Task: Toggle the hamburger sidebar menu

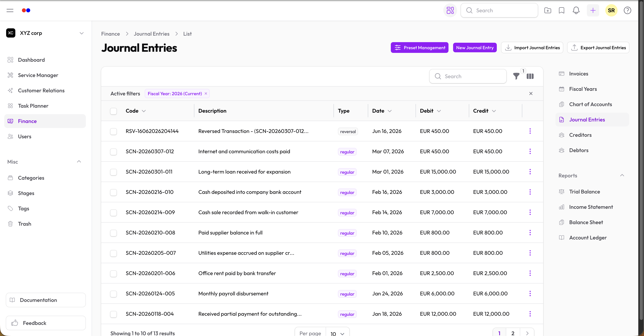Action: coord(10,11)
